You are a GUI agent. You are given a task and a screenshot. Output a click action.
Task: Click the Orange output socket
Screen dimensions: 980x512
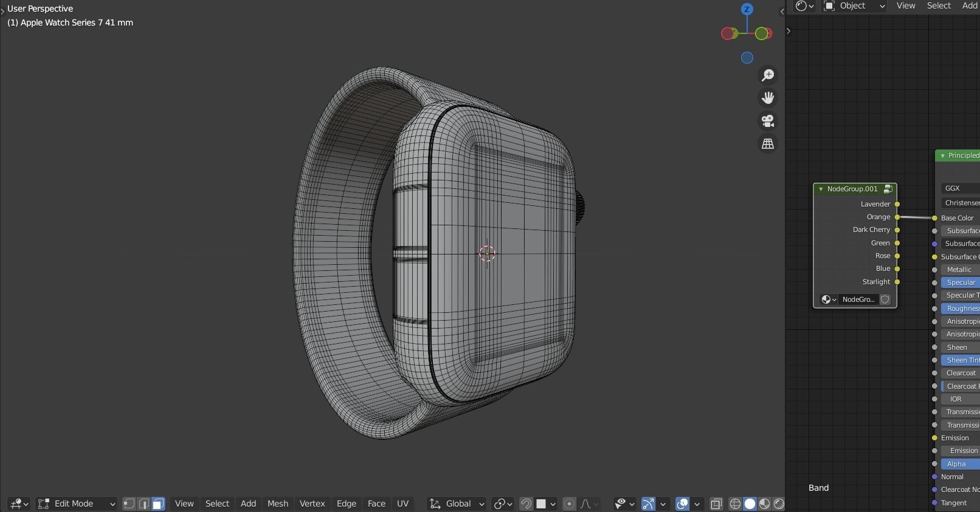[x=897, y=217]
